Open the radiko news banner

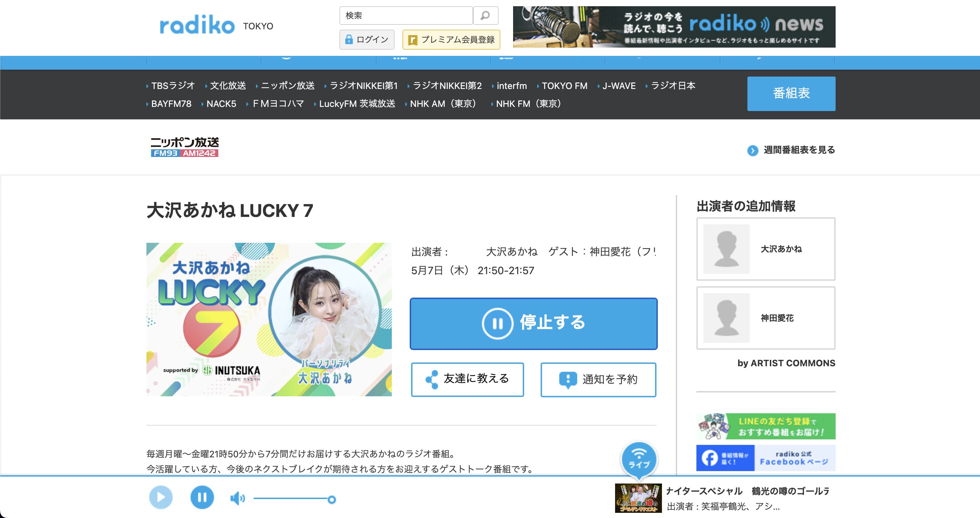point(674,27)
